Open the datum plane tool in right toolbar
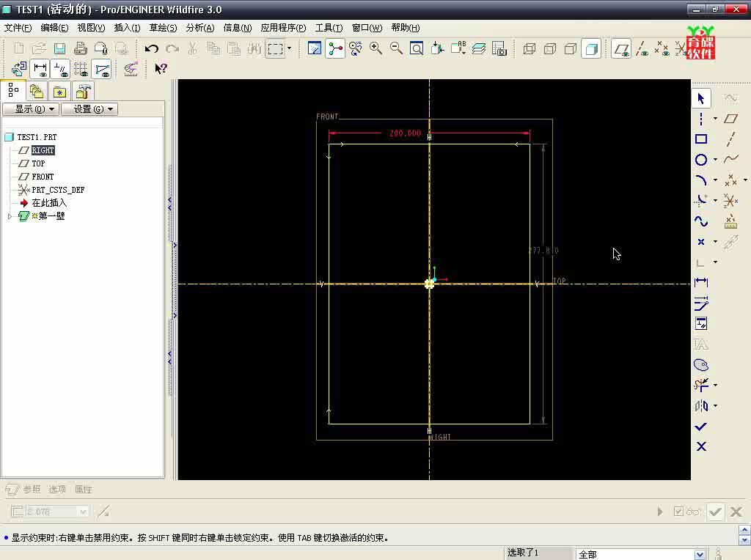The image size is (751, 560). (730, 119)
